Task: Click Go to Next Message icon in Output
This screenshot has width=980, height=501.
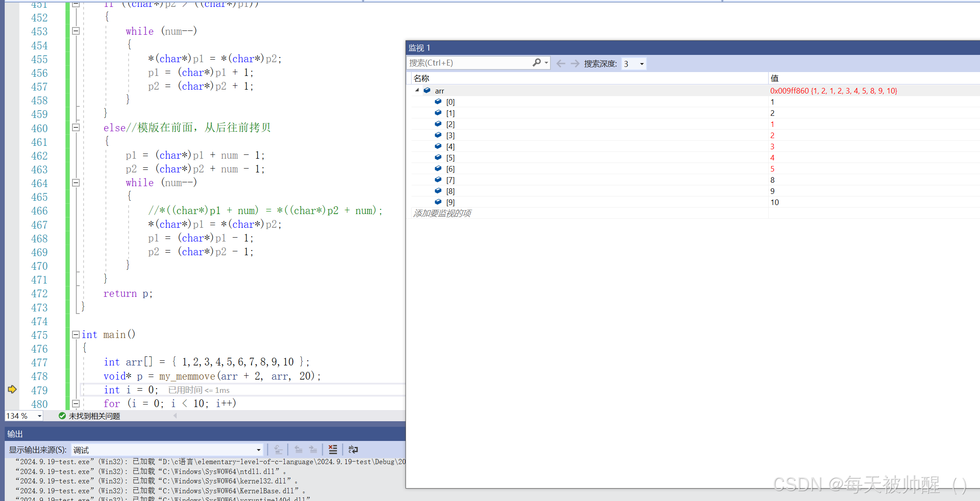Action: pyautogui.click(x=313, y=450)
